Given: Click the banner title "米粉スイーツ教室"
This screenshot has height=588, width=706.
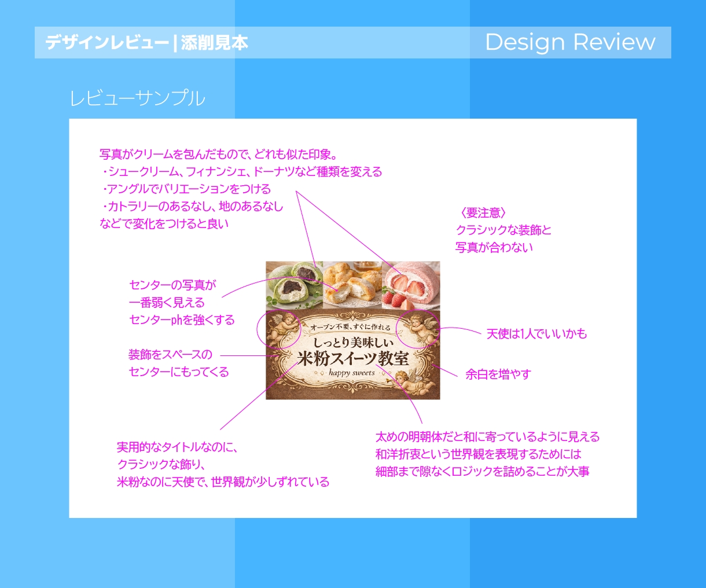Looking at the screenshot, I should click(x=352, y=359).
